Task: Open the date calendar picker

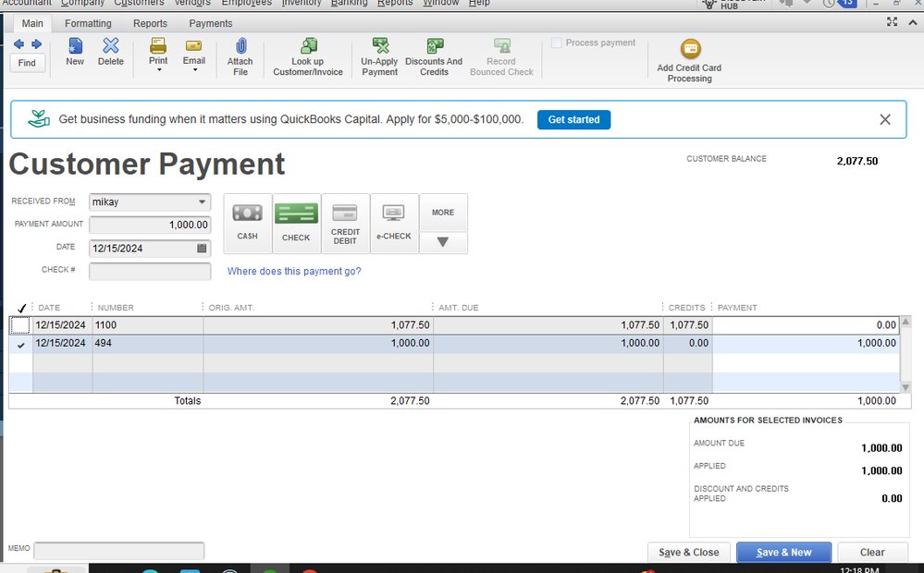Action: click(x=202, y=249)
